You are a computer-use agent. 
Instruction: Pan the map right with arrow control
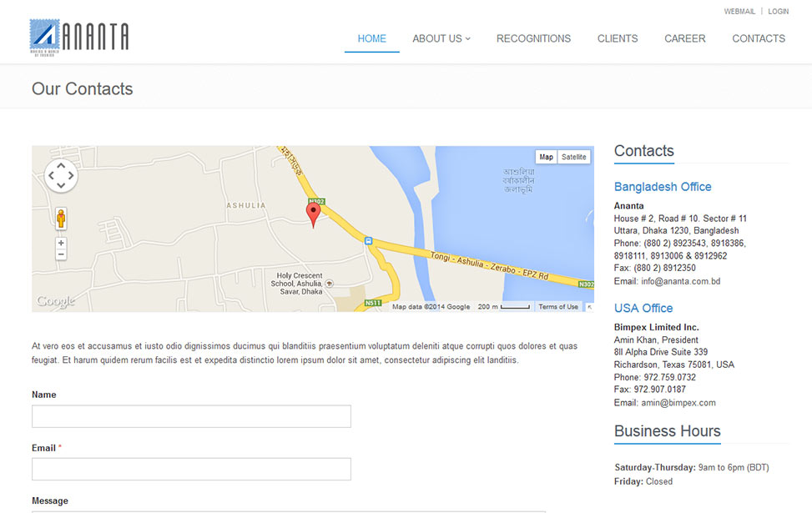(x=72, y=175)
